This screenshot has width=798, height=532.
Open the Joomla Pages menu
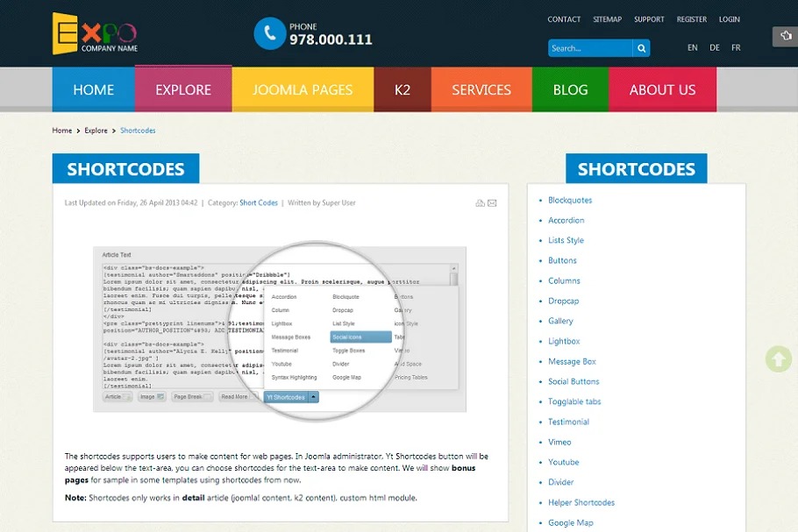(303, 89)
